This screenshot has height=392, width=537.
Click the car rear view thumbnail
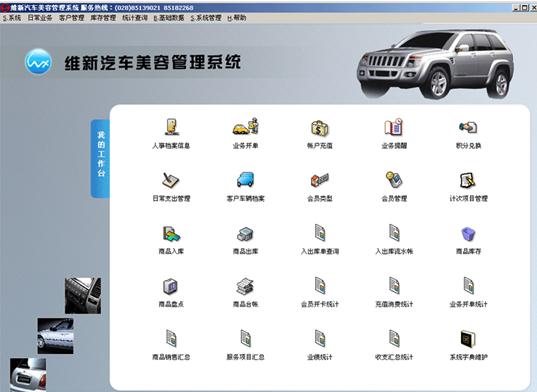point(28,375)
